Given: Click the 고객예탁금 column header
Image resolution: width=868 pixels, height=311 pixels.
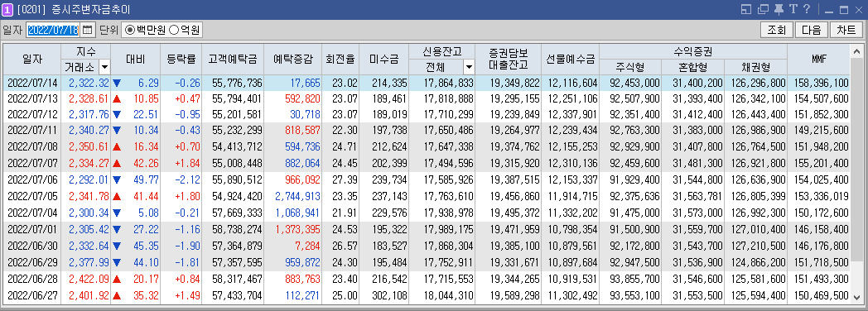Looking at the screenshot, I should (x=233, y=60).
